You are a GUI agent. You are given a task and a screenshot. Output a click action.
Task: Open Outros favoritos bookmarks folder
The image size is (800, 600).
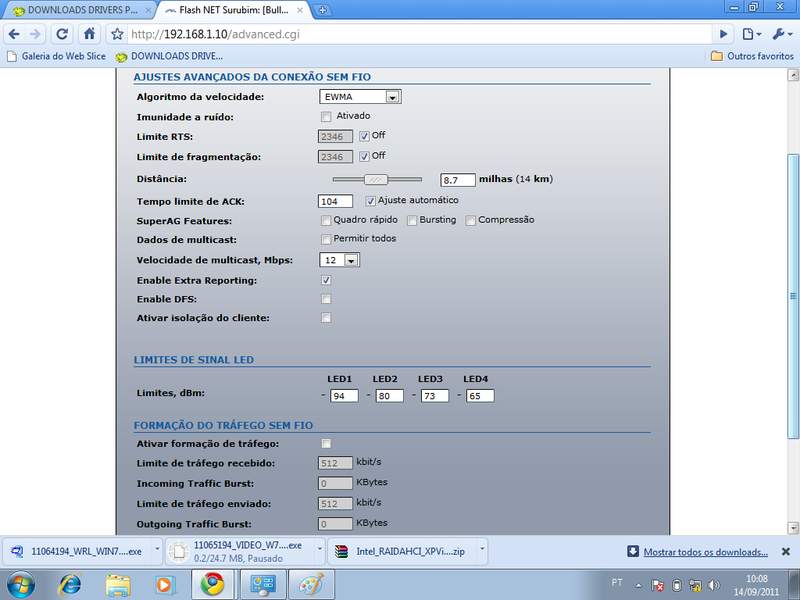pyautogui.click(x=753, y=56)
